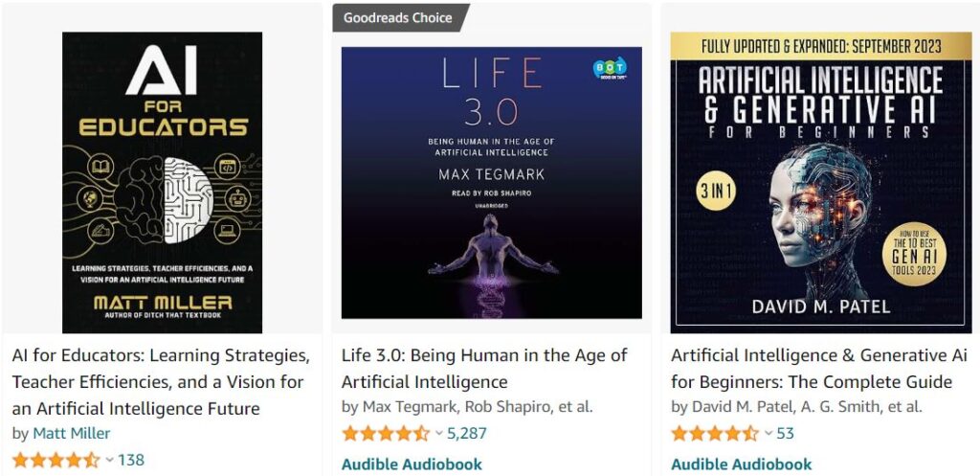Expand rating breakdown arrow for Life 3.0
This screenshot has width=980, height=476.
click(x=439, y=434)
